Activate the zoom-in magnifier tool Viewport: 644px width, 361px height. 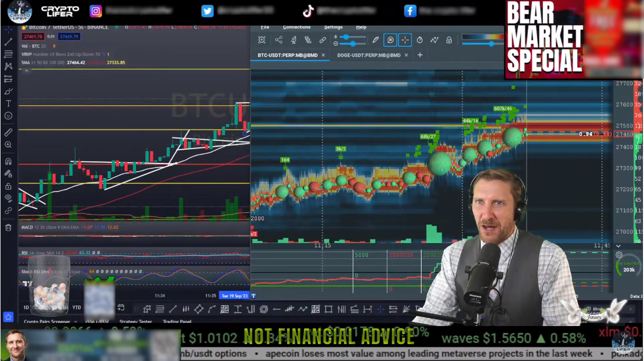point(8,145)
